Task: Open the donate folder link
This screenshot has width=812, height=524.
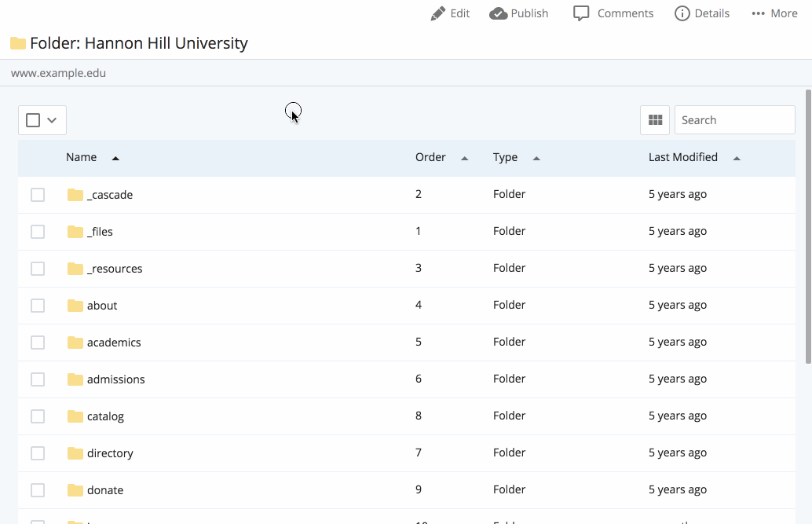Action: point(105,489)
